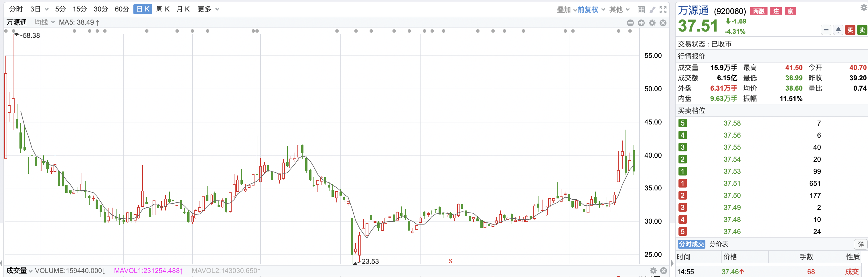Select the drawing brush tool
This screenshot has height=277, width=868.
[652, 10]
